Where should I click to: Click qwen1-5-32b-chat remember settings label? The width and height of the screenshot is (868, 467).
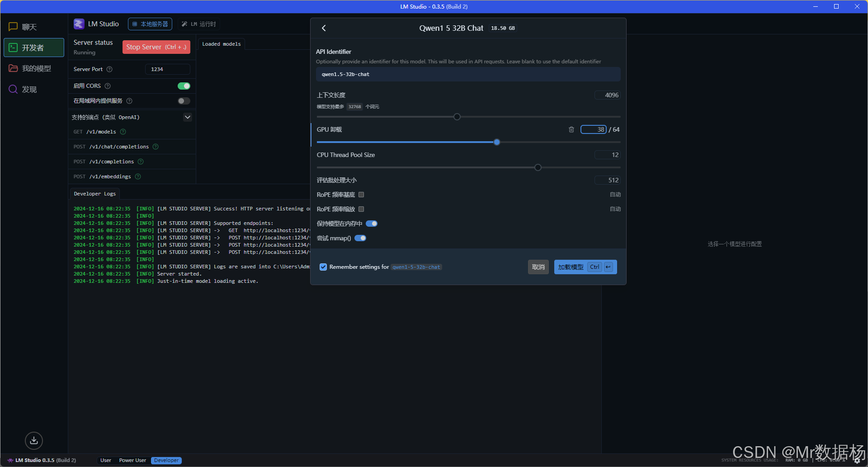point(416,267)
